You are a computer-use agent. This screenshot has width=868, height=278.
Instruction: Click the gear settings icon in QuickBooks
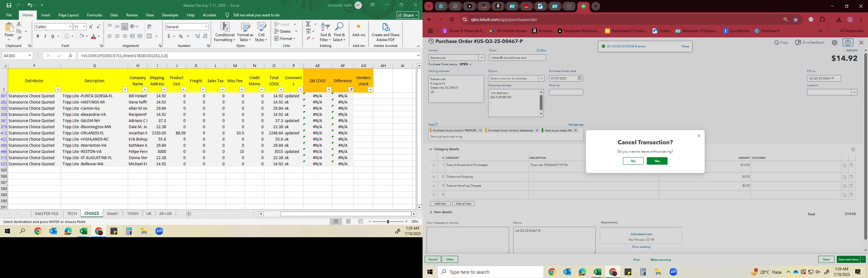coord(834,43)
